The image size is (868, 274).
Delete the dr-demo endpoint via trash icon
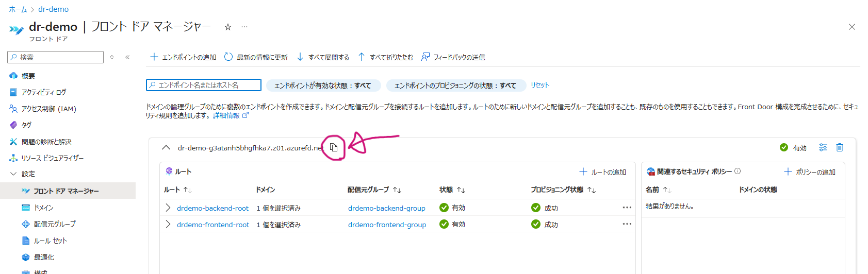point(840,147)
